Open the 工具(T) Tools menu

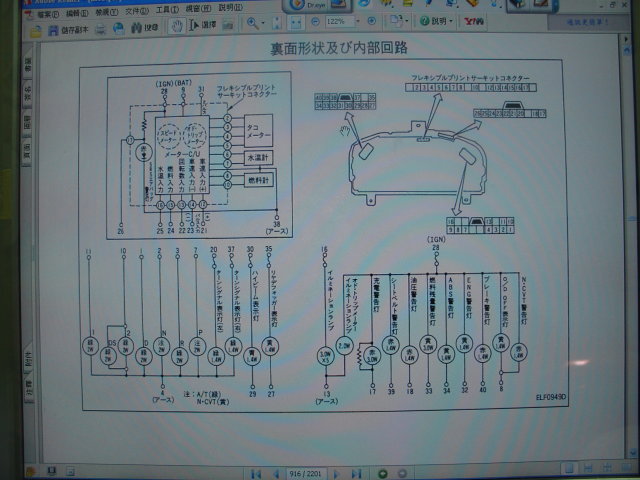coord(167,9)
